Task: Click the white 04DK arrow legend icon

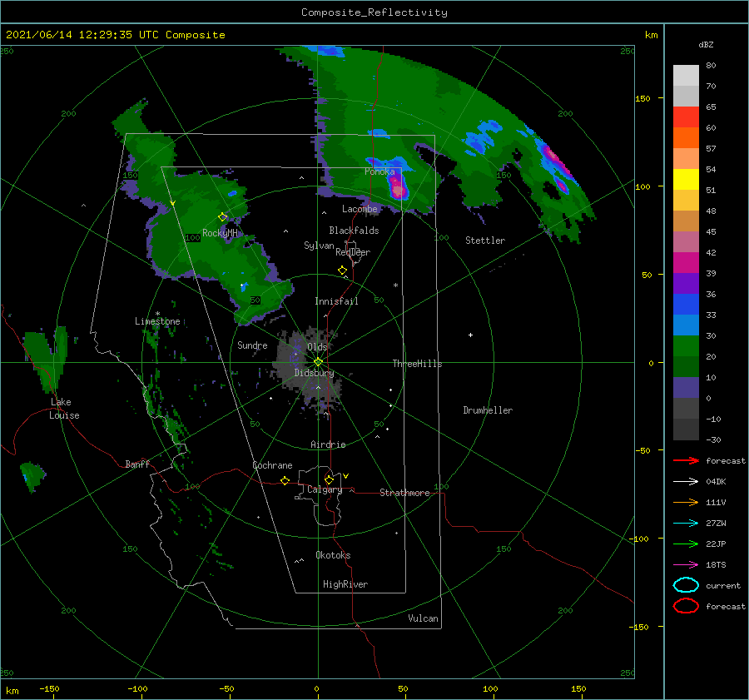Action: (686, 481)
